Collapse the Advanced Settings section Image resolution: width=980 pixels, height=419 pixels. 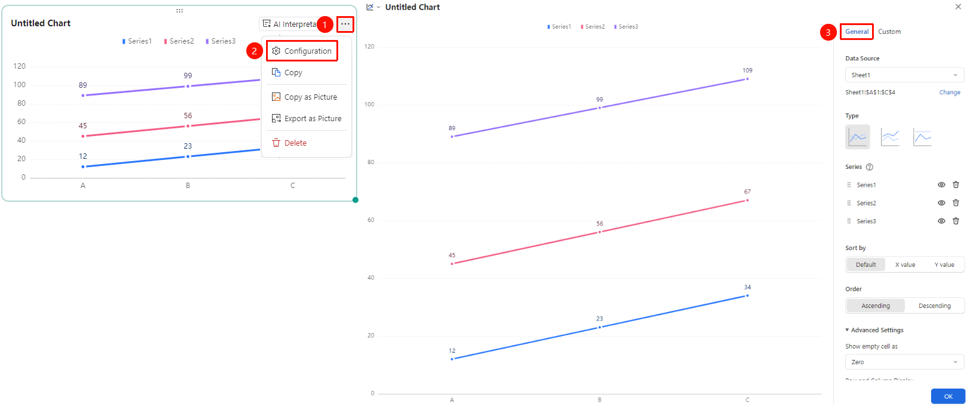point(874,330)
